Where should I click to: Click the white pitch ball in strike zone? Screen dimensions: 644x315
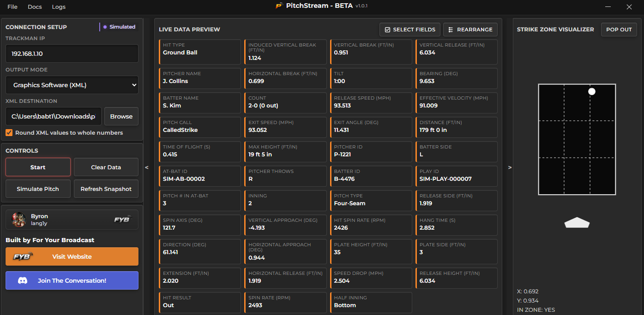592,91
